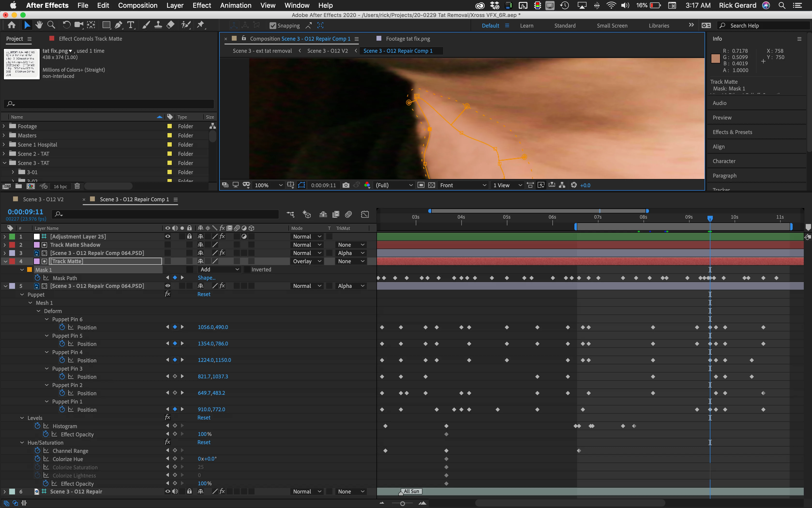
Task: Expand the Footage folder
Action: [4, 126]
